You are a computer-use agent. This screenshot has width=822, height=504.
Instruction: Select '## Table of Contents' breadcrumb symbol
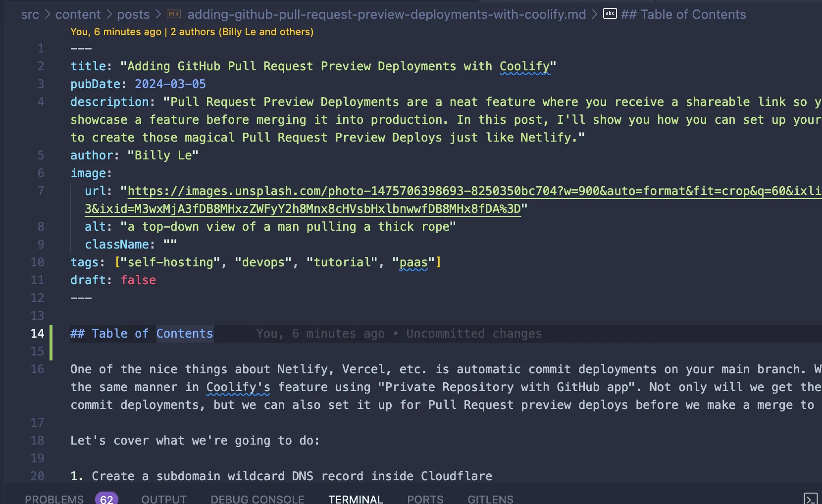coord(683,14)
